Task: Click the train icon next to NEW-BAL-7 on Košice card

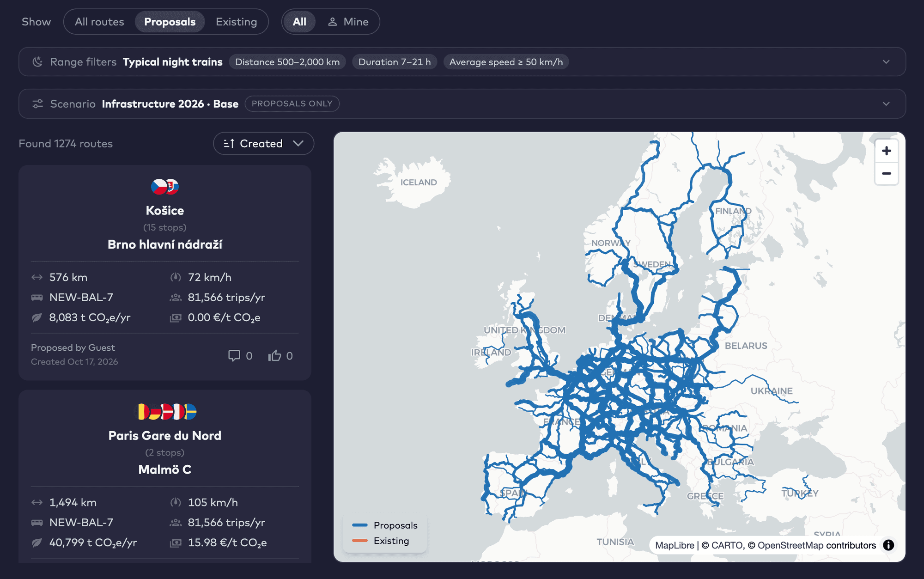Action: [x=37, y=298]
